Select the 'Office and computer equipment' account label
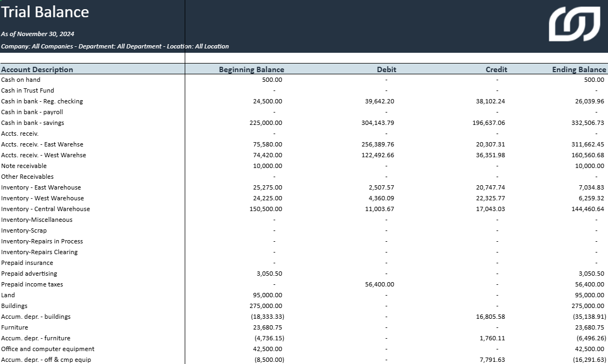 [x=47, y=349]
